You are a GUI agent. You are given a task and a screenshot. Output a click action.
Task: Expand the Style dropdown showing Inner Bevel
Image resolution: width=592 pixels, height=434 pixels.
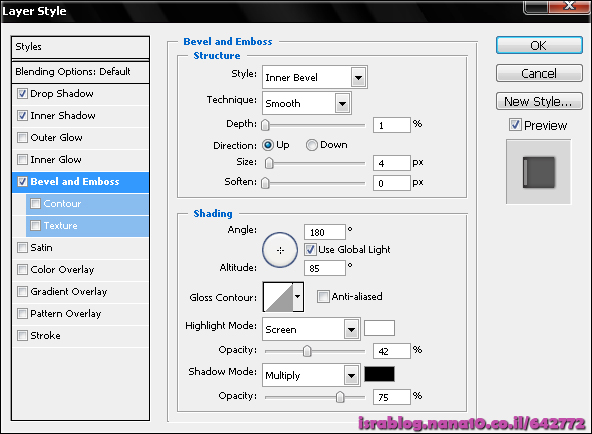pyautogui.click(x=314, y=77)
